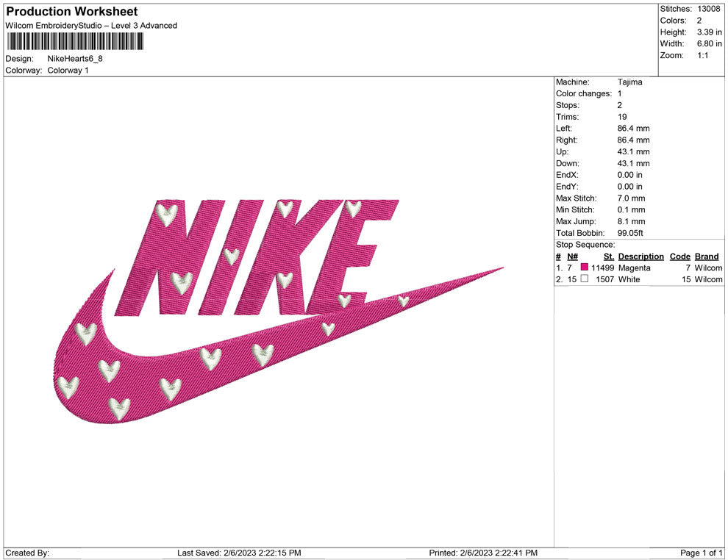Click the EndY value '0.00 in'
728x560 pixels.
coord(630,187)
